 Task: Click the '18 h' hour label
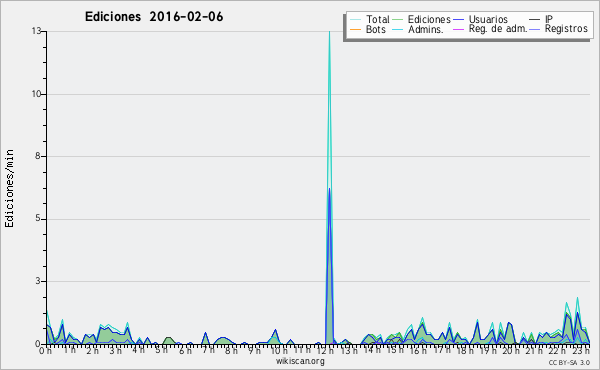click(x=465, y=350)
